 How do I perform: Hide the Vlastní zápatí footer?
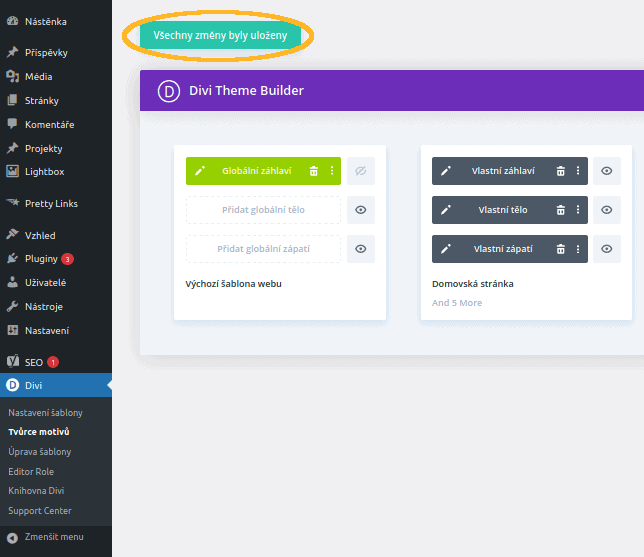click(x=607, y=249)
